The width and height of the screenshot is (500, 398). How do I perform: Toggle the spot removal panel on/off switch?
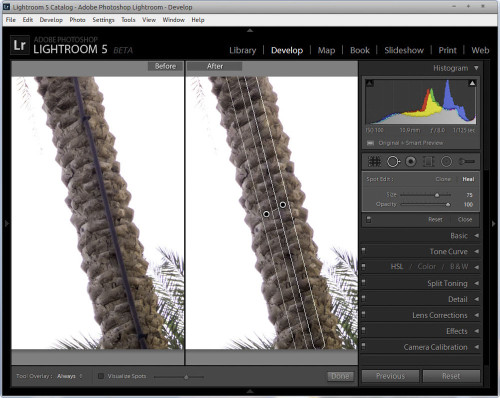point(369,220)
